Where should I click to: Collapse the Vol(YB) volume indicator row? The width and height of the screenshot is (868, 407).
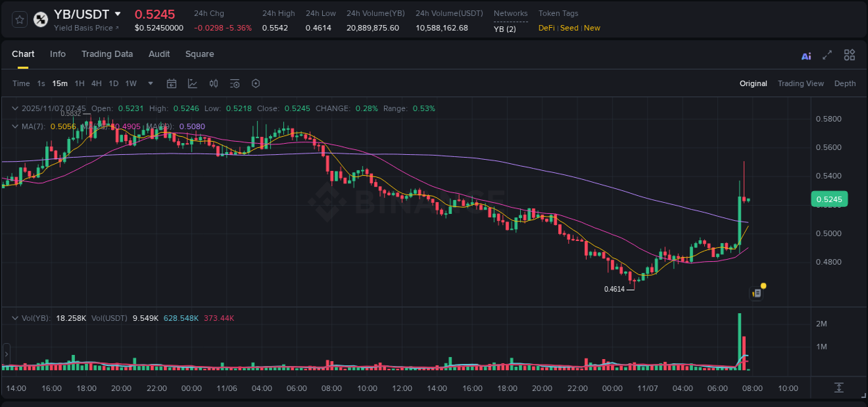(15, 317)
